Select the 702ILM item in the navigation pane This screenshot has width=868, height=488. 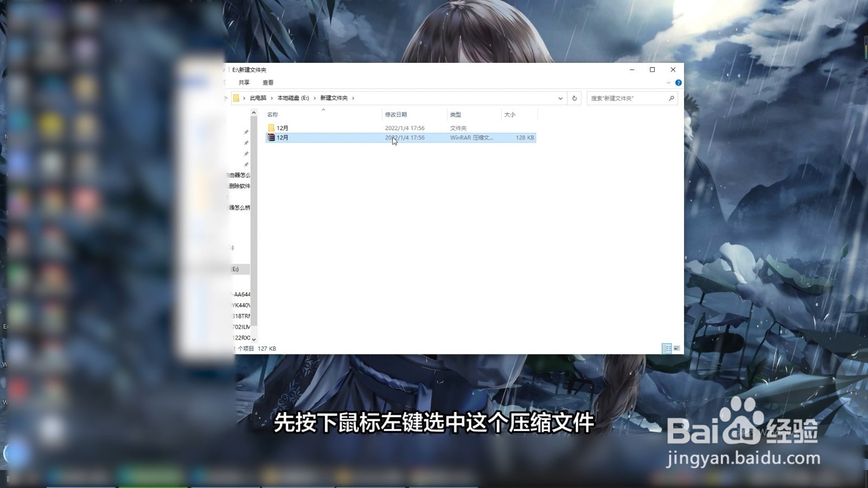pyautogui.click(x=241, y=327)
